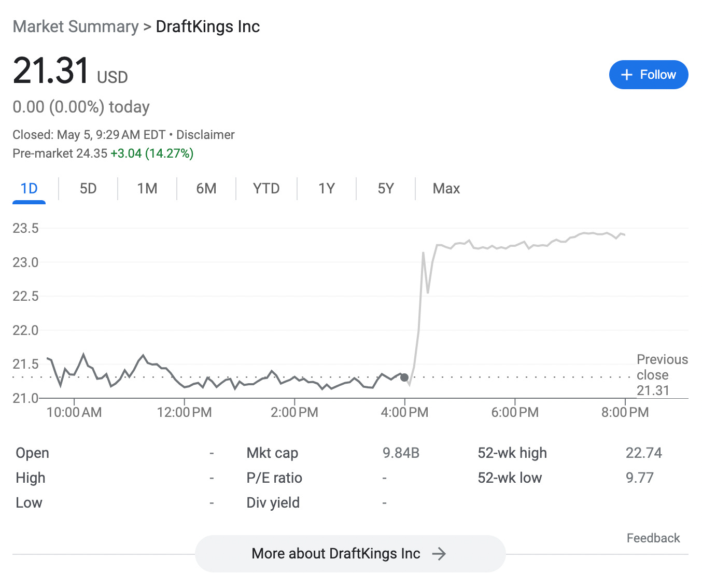This screenshot has width=702, height=588.
Task: Switch to the 1M chart range
Action: (x=147, y=188)
